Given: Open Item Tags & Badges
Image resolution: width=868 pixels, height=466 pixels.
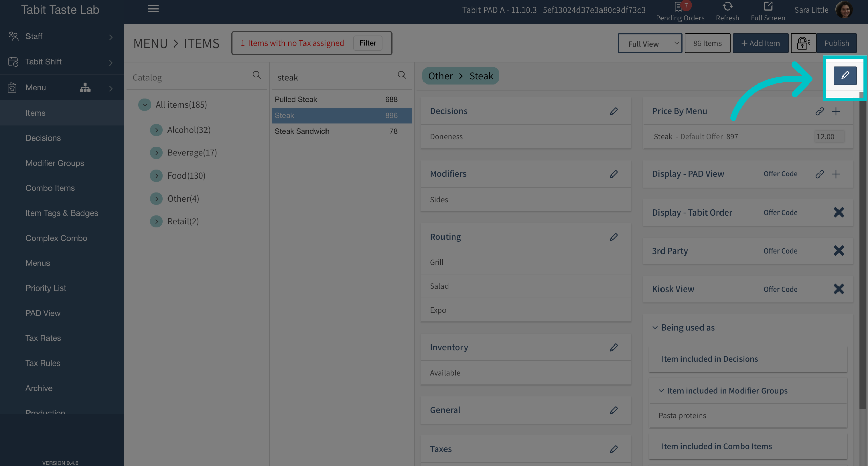Looking at the screenshot, I should (62, 213).
